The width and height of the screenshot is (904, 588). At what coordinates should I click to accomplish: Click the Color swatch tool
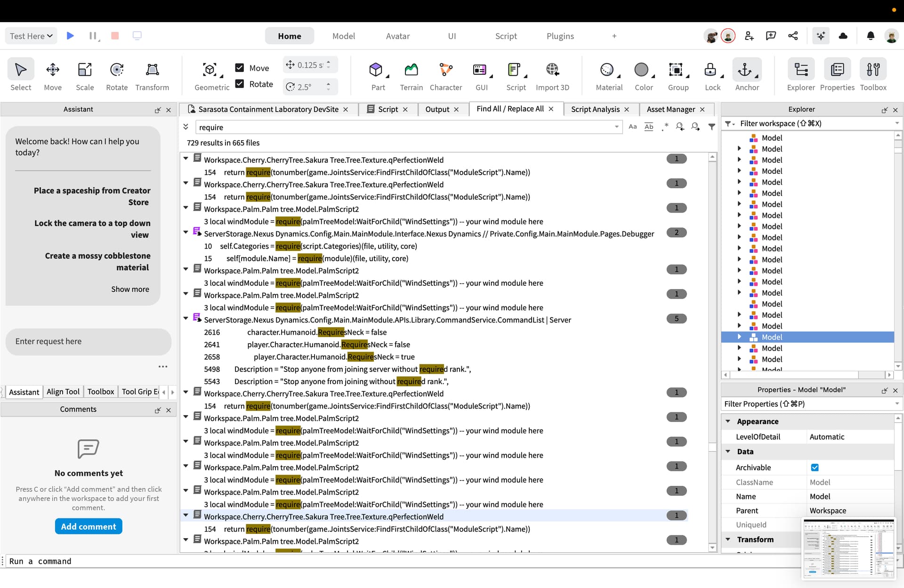coord(641,70)
